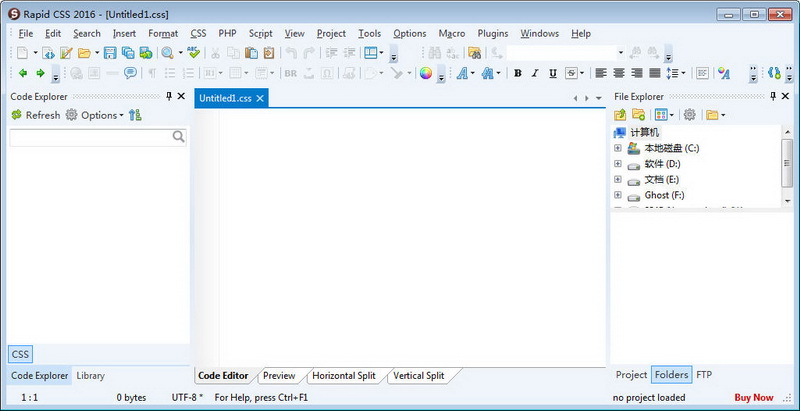Run the ABC spell check icon
This screenshot has height=411, width=800.
pyautogui.click(x=193, y=52)
